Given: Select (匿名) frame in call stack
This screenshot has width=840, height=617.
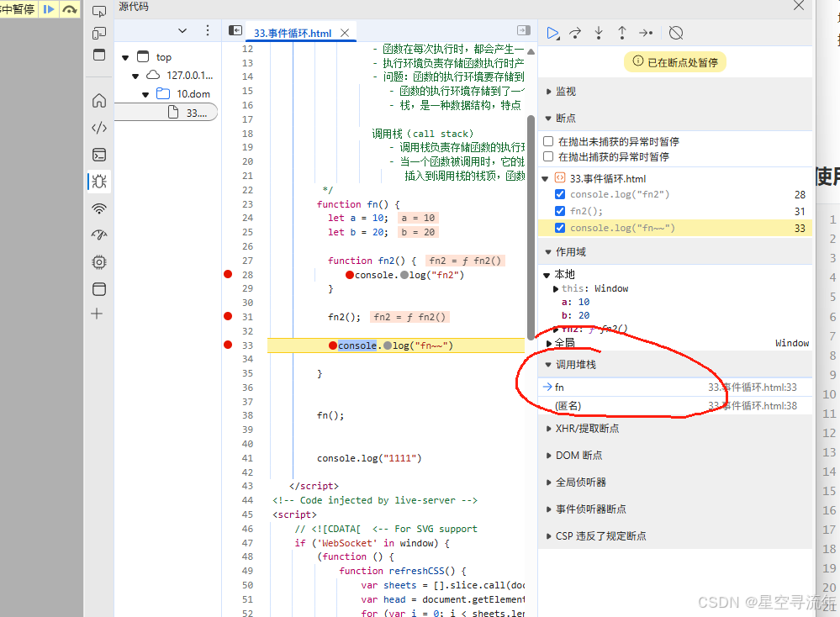Looking at the screenshot, I should click(x=675, y=406).
